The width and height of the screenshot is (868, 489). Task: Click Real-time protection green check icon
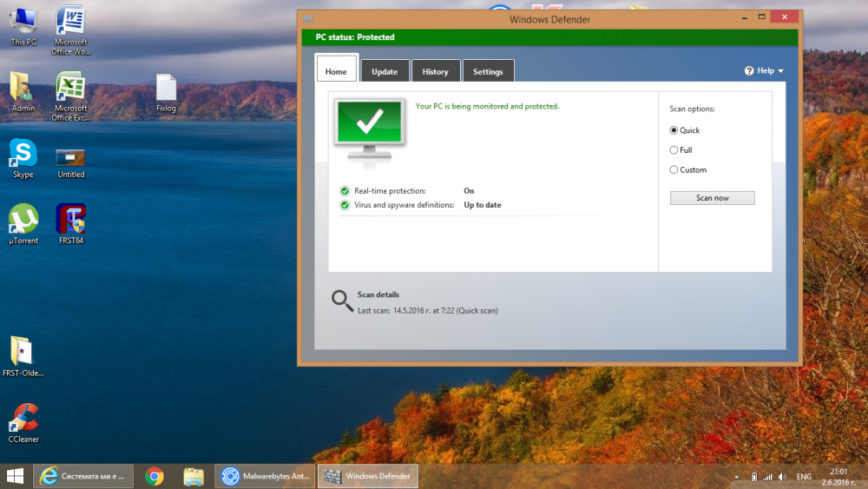(x=345, y=191)
